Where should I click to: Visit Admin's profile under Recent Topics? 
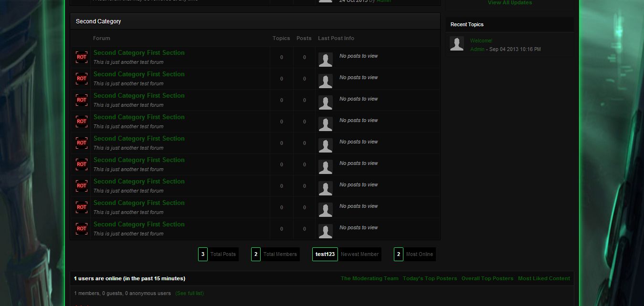point(477,50)
